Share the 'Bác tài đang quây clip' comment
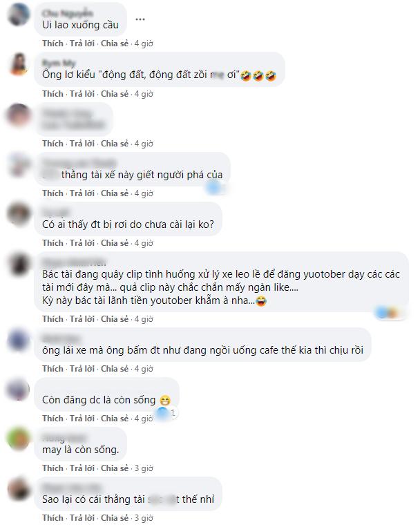 115,319
